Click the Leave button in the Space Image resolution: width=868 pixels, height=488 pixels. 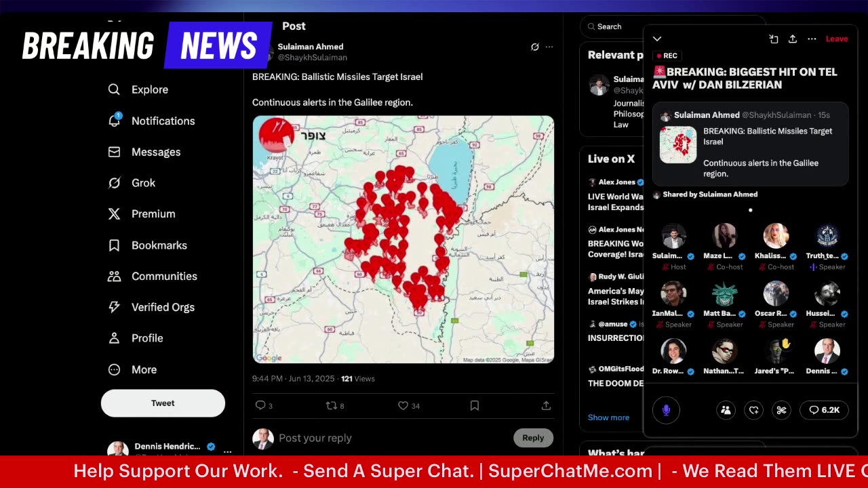tap(837, 39)
